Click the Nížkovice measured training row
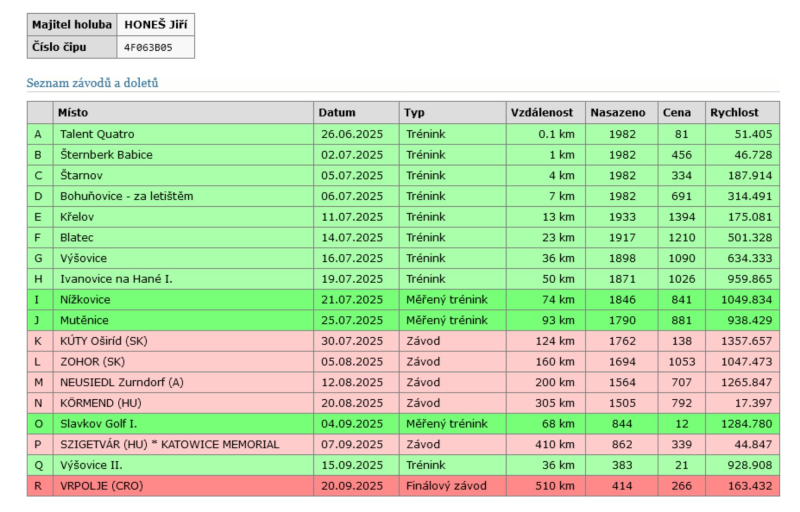The image size is (800, 512). tap(85, 300)
